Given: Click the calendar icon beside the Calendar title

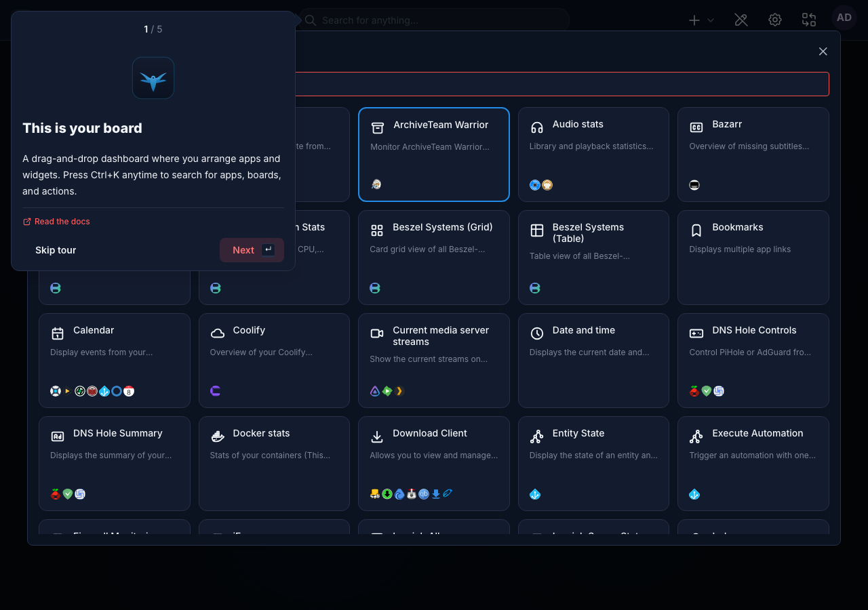Looking at the screenshot, I should click(x=58, y=333).
